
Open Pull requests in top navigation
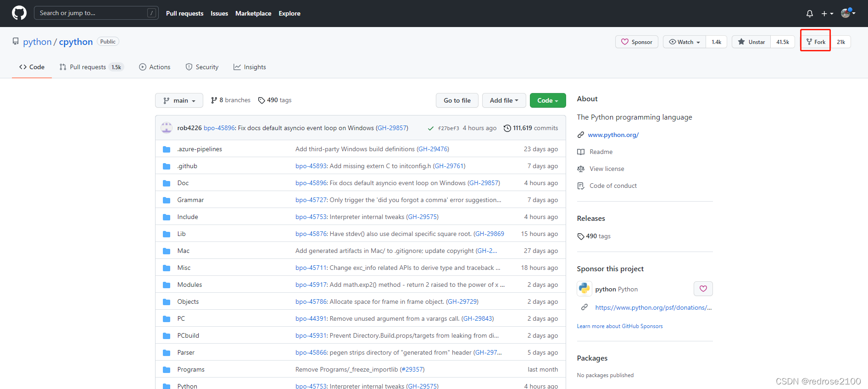184,13
